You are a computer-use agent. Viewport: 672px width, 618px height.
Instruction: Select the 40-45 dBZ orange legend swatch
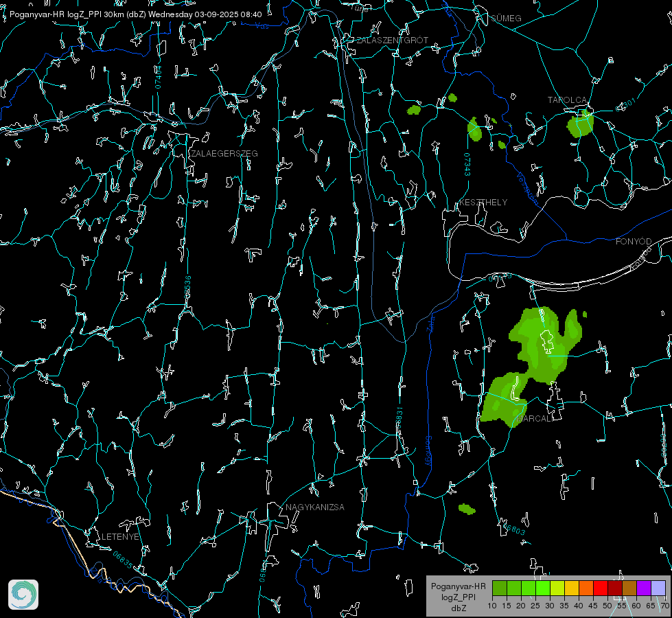point(586,588)
